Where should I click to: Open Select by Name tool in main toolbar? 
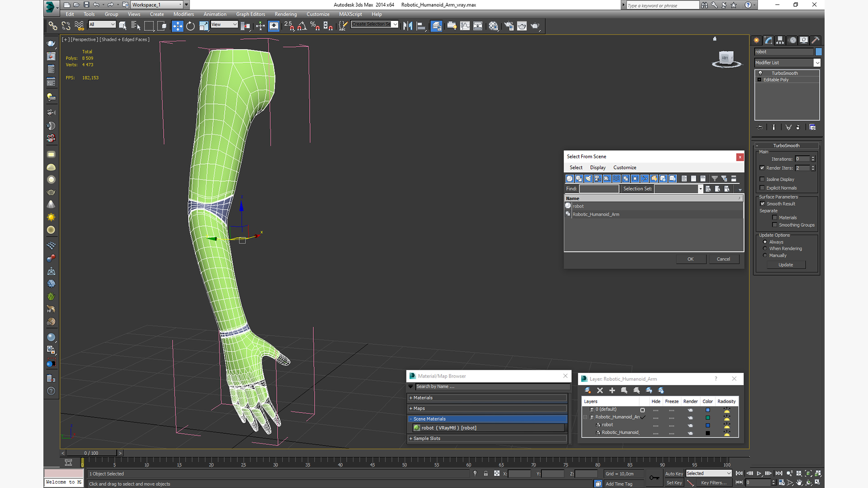(136, 26)
